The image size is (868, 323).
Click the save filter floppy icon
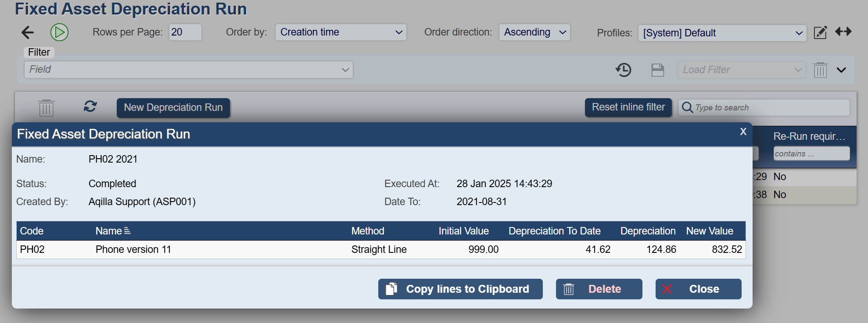tap(657, 70)
